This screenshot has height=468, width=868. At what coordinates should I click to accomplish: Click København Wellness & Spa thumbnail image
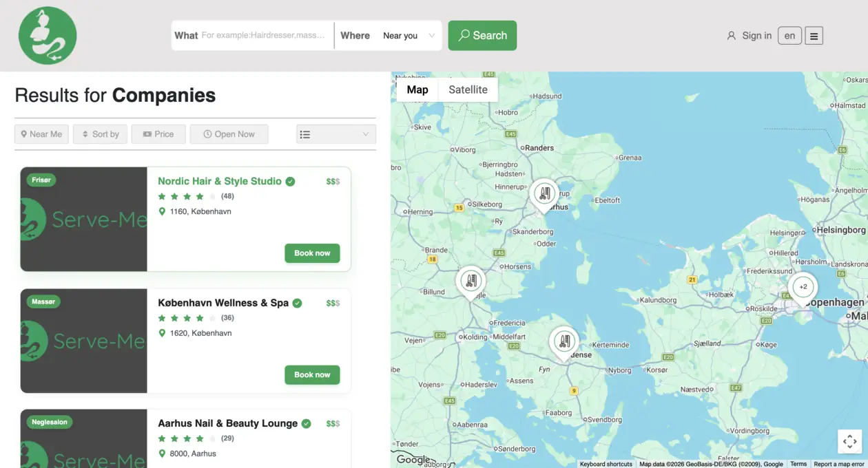click(x=83, y=341)
